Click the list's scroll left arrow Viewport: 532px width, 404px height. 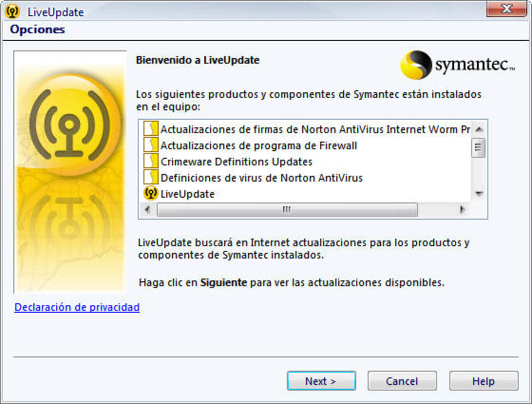point(148,209)
